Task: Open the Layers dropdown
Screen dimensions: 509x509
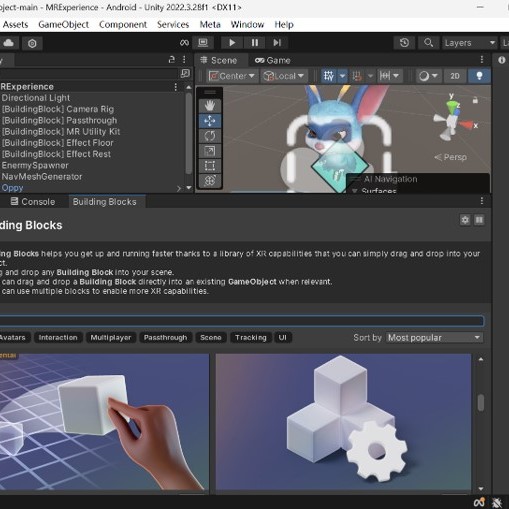Action: (469, 43)
